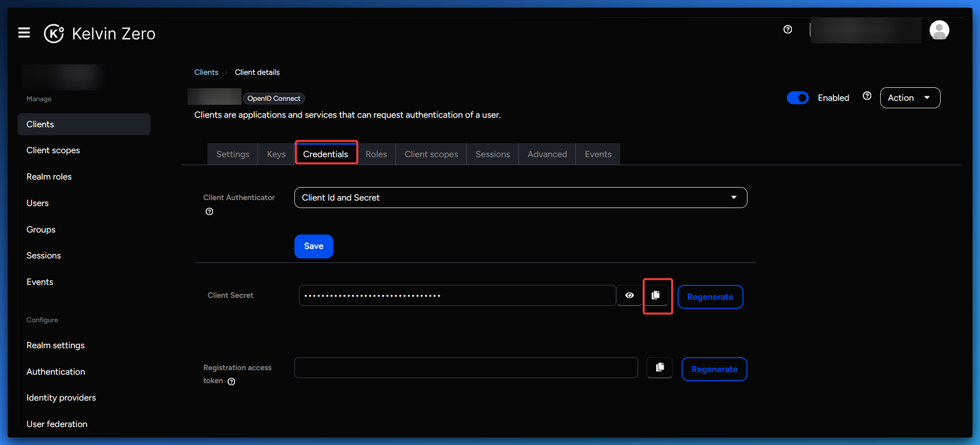980x445 pixels.
Task: Open the user avatar profile menu
Action: 939,30
